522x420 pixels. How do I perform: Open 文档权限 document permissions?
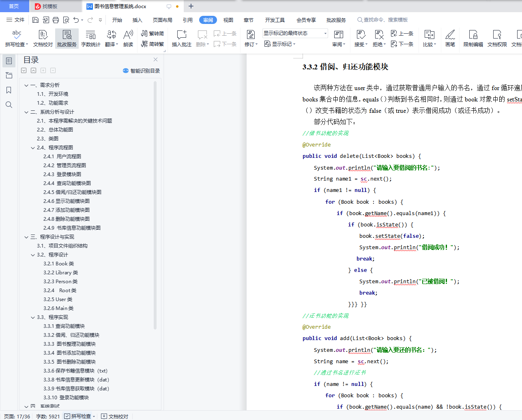497,38
